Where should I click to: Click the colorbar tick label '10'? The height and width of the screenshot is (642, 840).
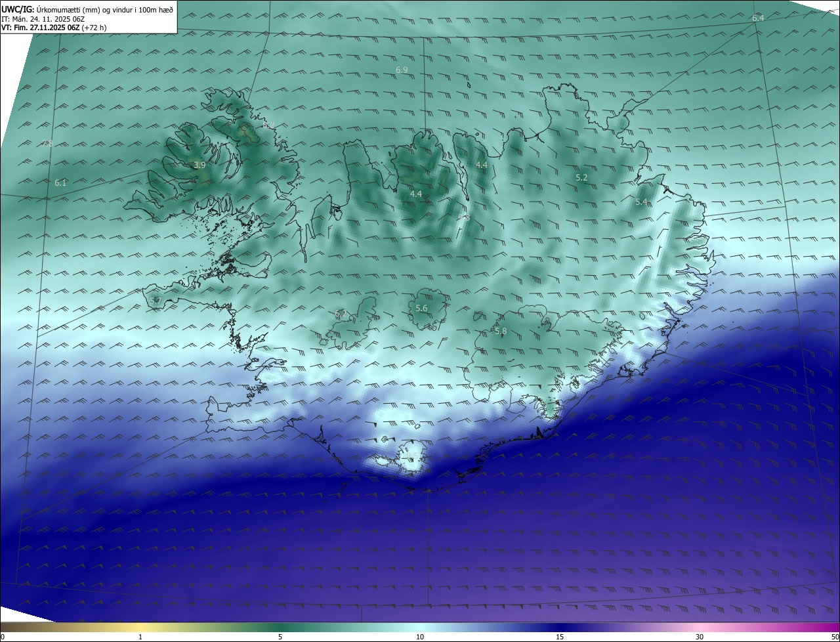[x=420, y=637]
